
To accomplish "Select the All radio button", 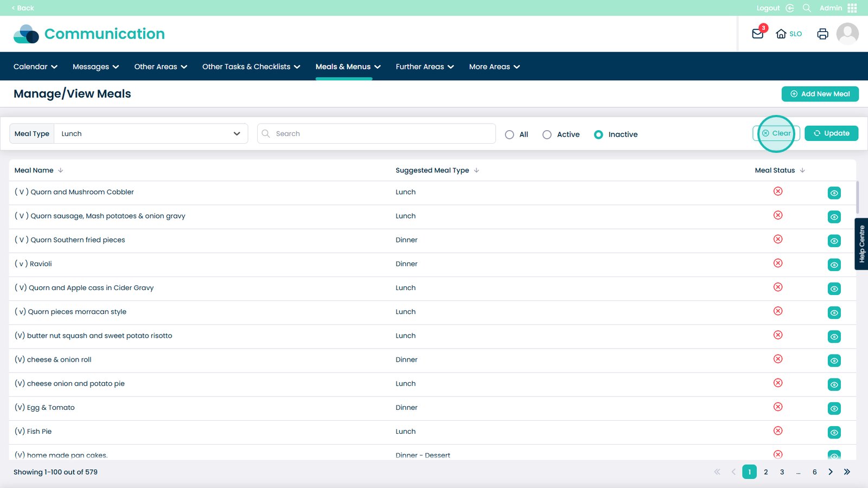I will pos(509,134).
